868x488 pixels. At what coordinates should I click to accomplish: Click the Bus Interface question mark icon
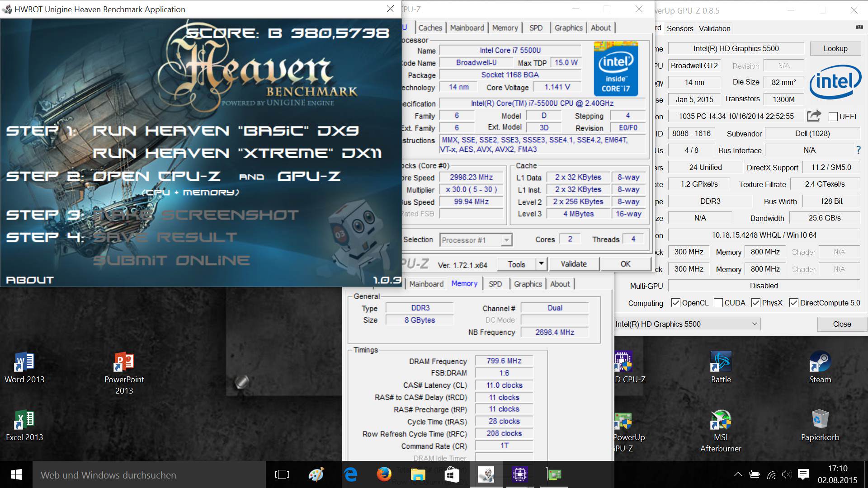point(859,150)
